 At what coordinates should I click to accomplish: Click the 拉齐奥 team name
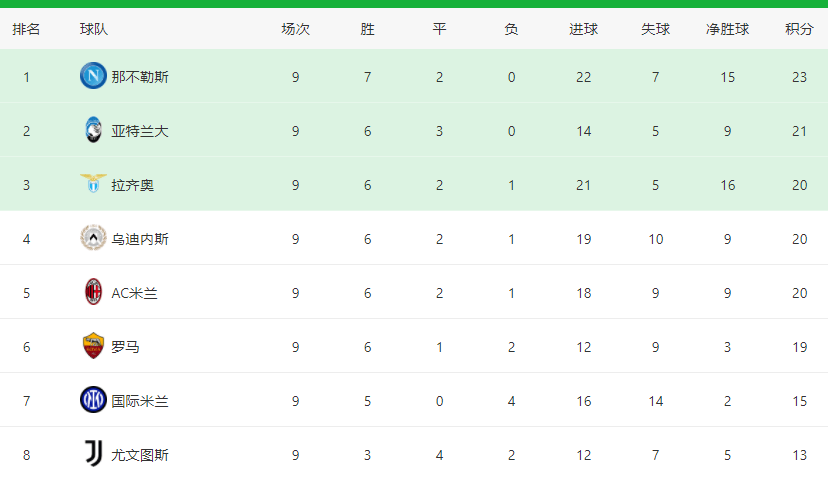[x=133, y=185]
